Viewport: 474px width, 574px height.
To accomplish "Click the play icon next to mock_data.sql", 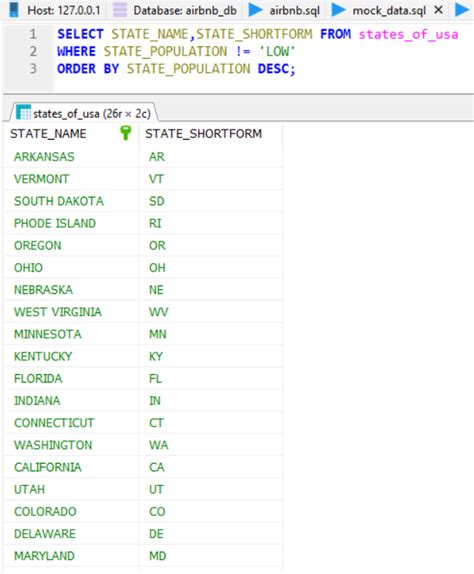I will point(338,10).
